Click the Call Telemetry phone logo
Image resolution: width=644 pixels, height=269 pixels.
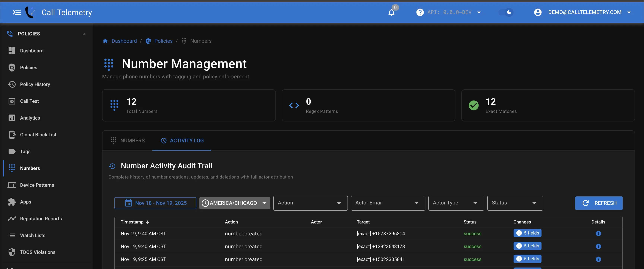tap(30, 12)
